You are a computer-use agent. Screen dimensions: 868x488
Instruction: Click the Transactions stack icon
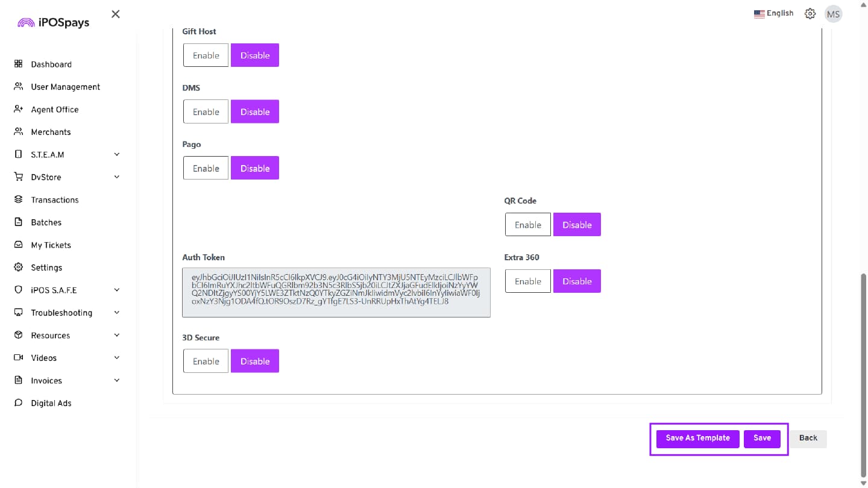[x=18, y=199]
